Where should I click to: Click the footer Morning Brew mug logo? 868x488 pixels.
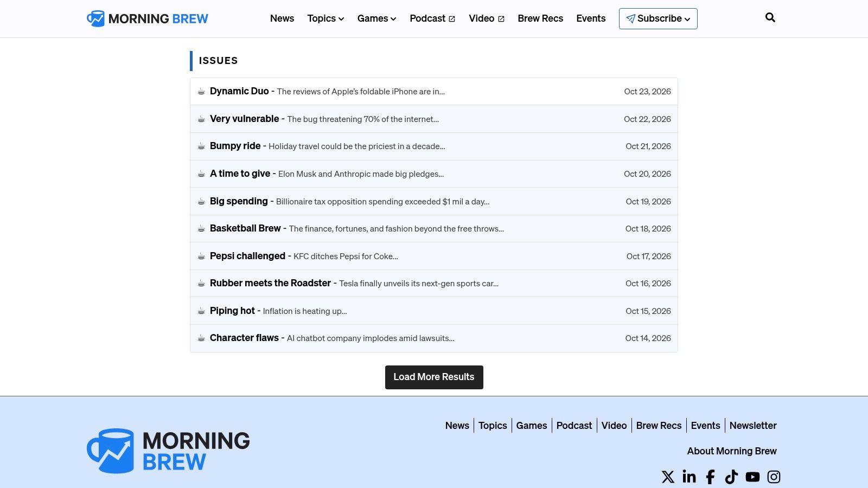coord(168,451)
